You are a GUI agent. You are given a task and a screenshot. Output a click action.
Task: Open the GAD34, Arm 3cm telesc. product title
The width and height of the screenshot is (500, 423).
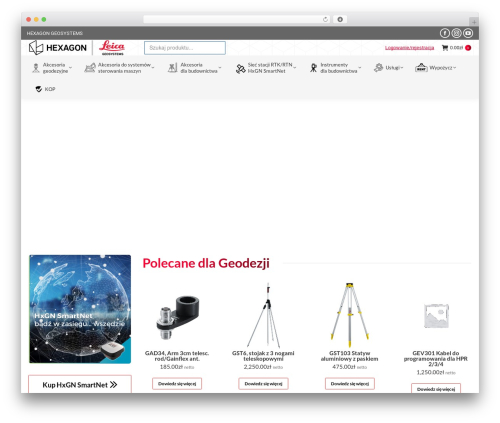pyautogui.click(x=177, y=356)
